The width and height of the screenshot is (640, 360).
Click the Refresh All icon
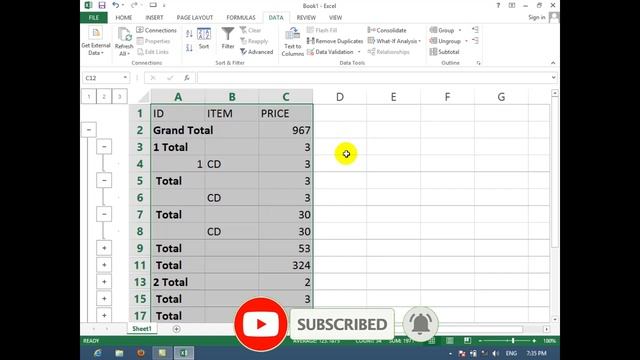point(124,35)
